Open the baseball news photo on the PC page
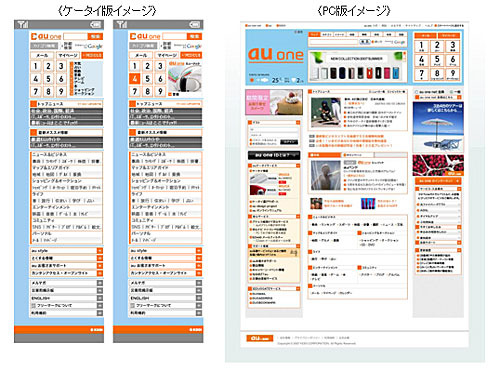This screenshot has width=500, height=371. pos(326,113)
